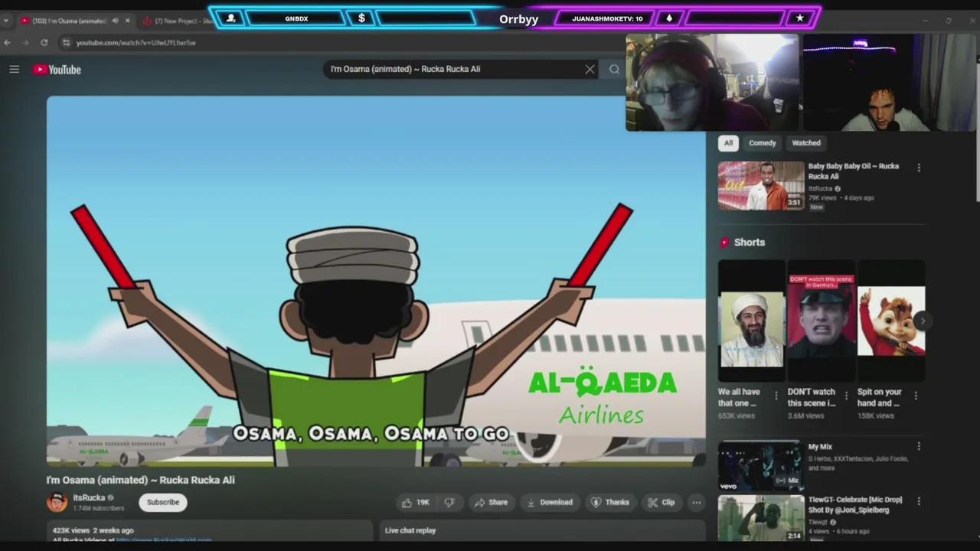Switch to the New Project browser tab
The height and width of the screenshot is (551, 980).
pyautogui.click(x=179, y=21)
